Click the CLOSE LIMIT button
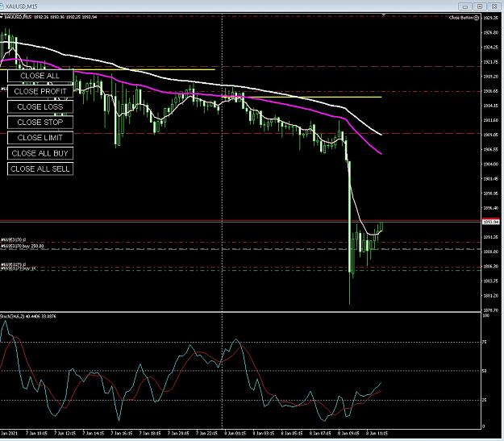Screen dimensions: 504x441 (x=40, y=138)
